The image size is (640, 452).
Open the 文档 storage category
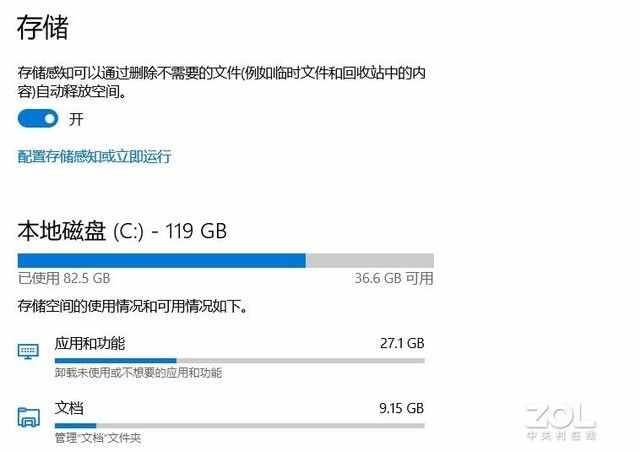[69, 408]
